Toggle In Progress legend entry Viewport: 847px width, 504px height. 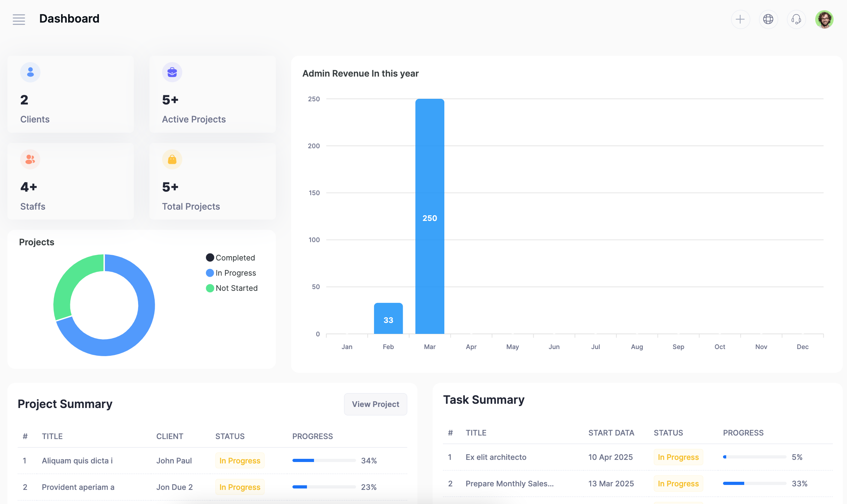click(231, 273)
